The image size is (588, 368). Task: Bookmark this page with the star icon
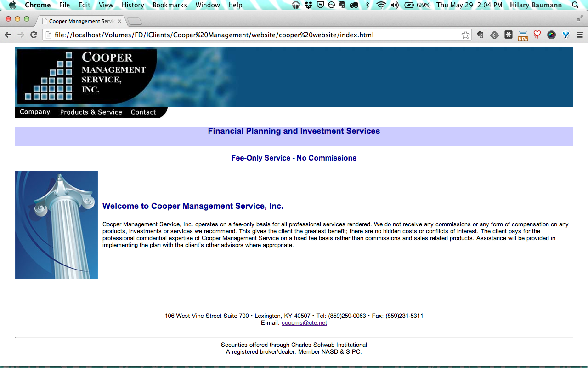(x=465, y=35)
